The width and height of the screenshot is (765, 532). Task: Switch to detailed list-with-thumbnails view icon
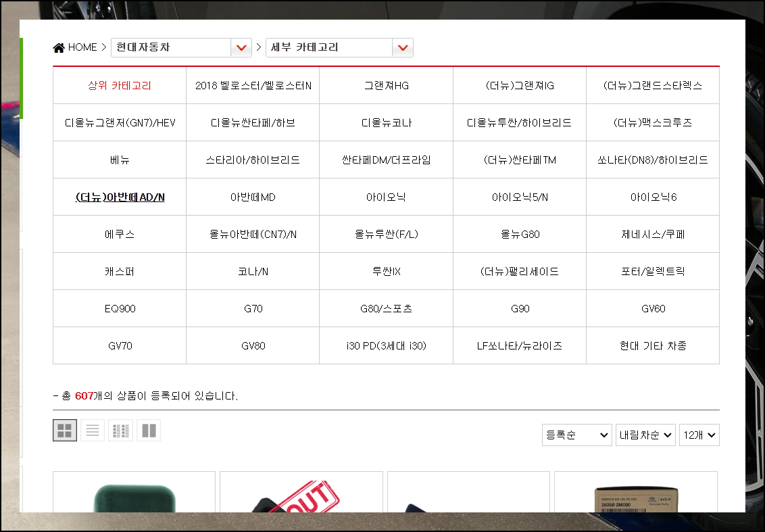(x=120, y=431)
